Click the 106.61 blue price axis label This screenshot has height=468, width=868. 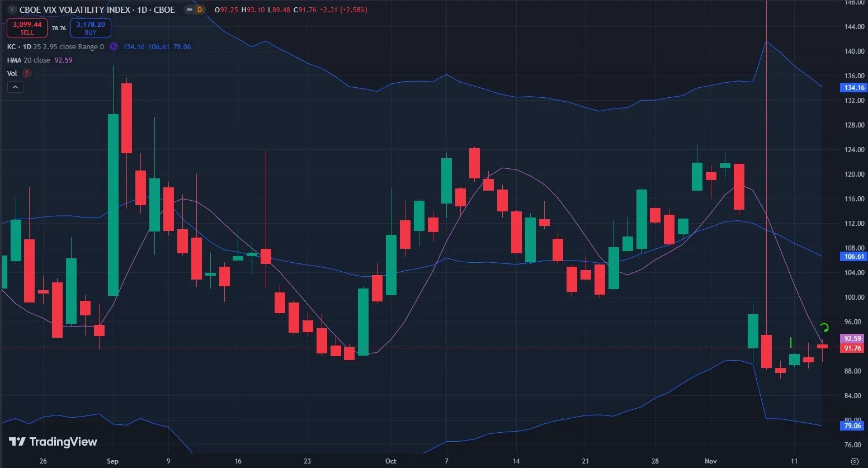(854, 257)
